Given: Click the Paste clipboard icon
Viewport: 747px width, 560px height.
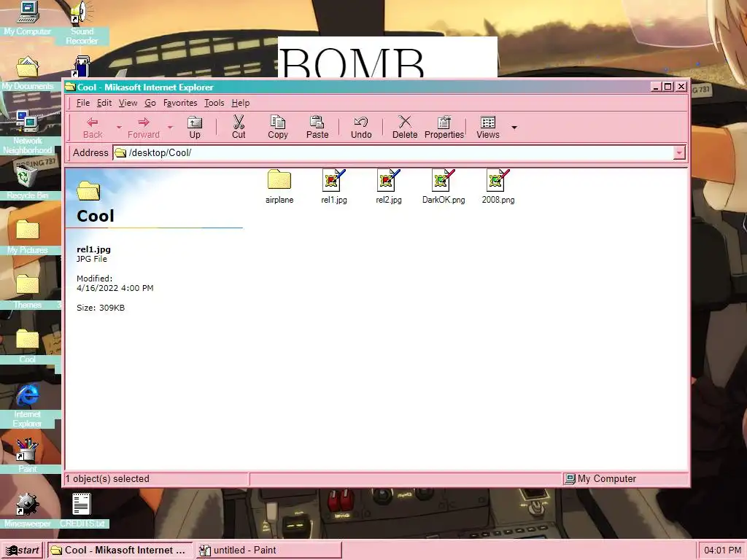Looking at the screenshot, I should point(317,127).
